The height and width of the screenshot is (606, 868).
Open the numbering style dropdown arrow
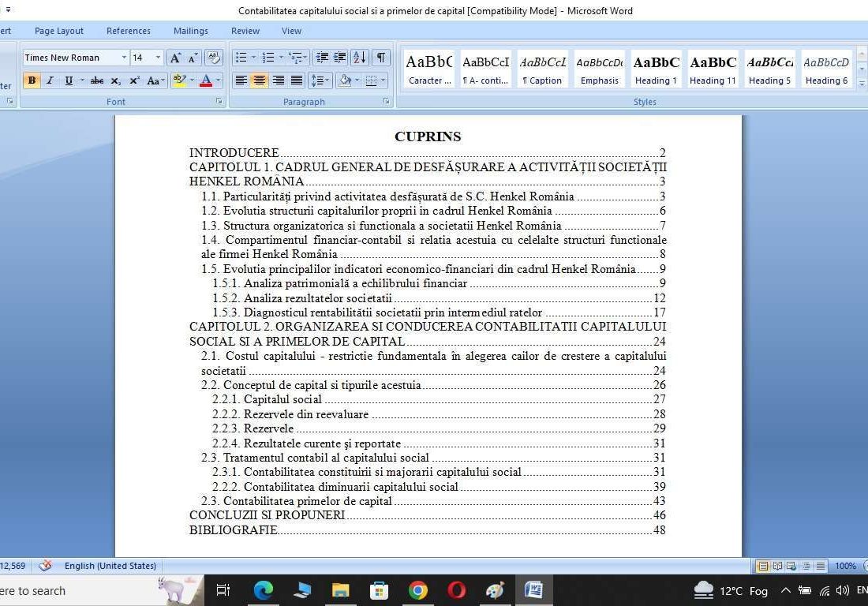[281, 58]
